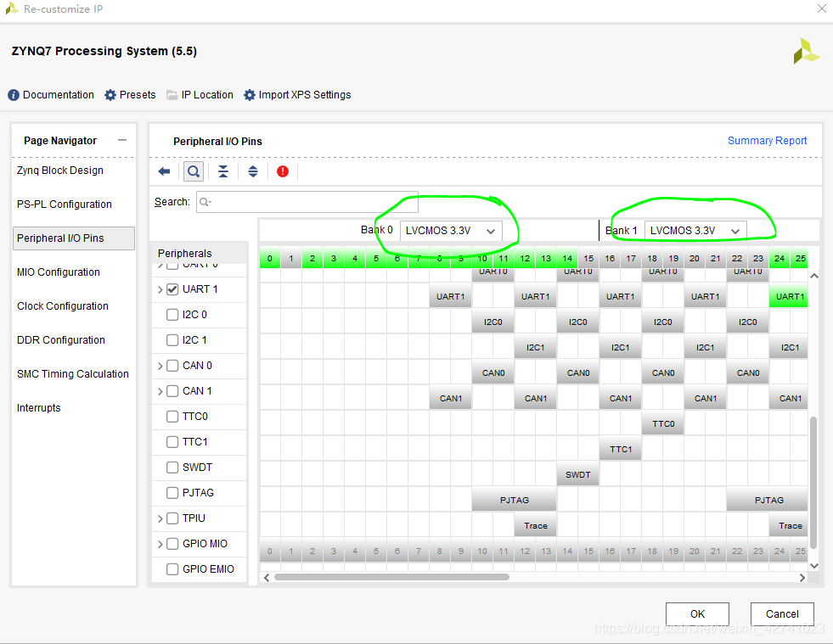
Task: Open MIO Configuration page
Action: pos(59,272)
